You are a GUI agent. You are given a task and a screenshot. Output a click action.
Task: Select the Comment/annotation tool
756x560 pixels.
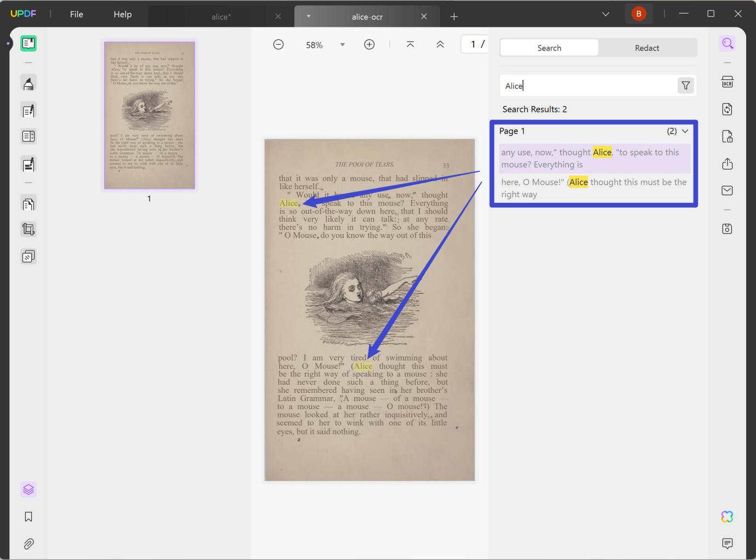click(x=29, y=83)
